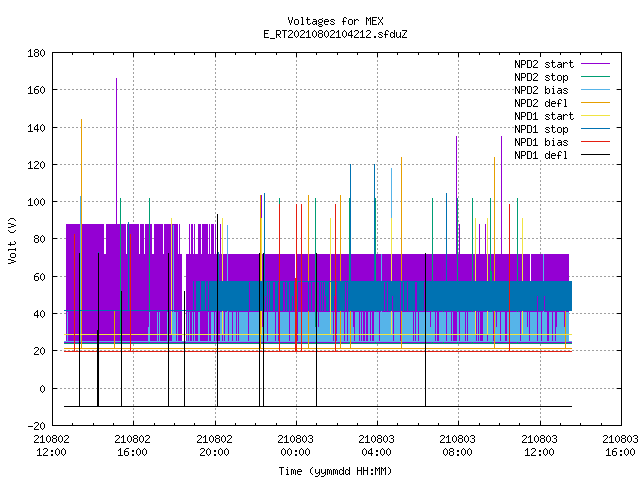Click the NPD2 start legend label
Screen dimensions: 640x480
point(544,64)
